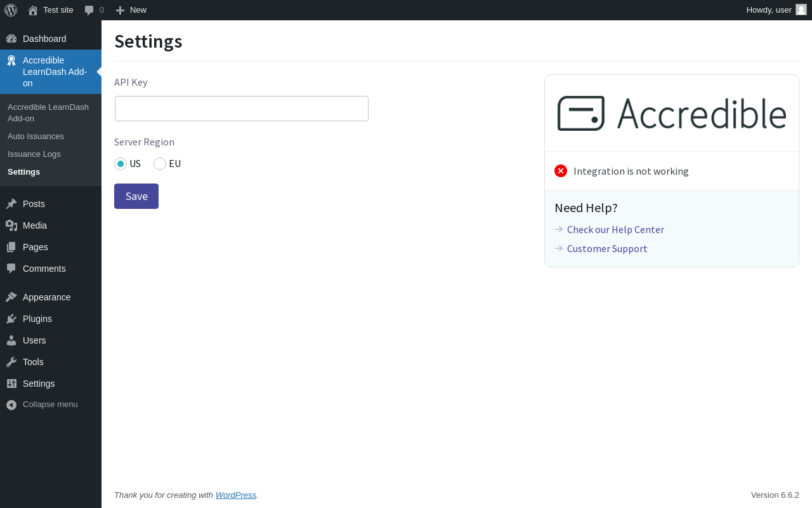
Task: Open the Dashboard menu
Action: (51, 39)
